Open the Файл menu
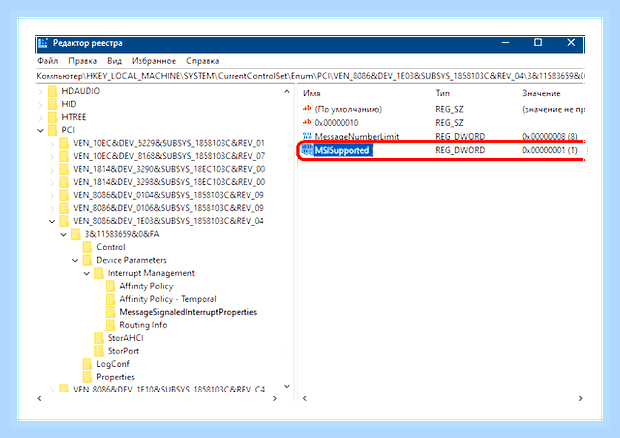The width and height of the screenshot is (620, 438). [x=47, y=61]
